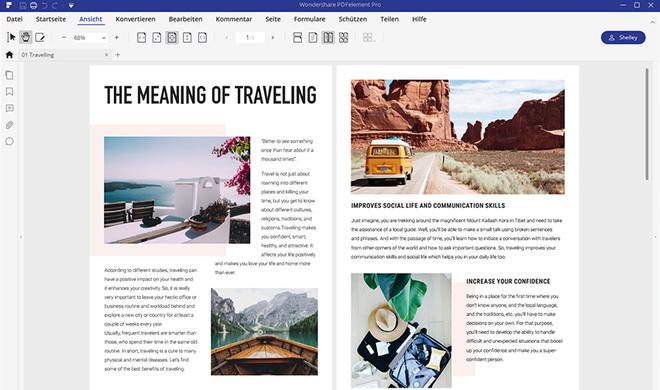Undo with title bar arrow
The width and height of the screenshot is (660, 390).
[x=45, y=5]
